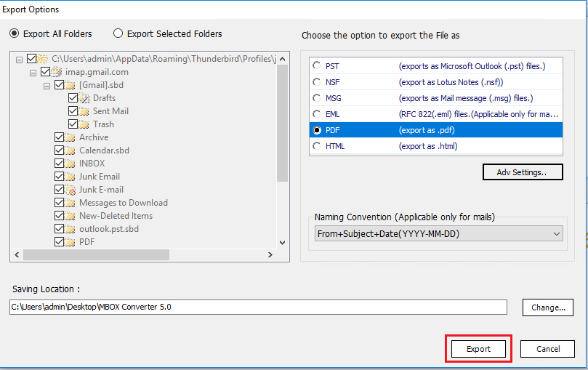Toggle the PDF folder checkbox
Image resolution: width=588 pixels, height=370 pixels.
click(x=60, y=242)
